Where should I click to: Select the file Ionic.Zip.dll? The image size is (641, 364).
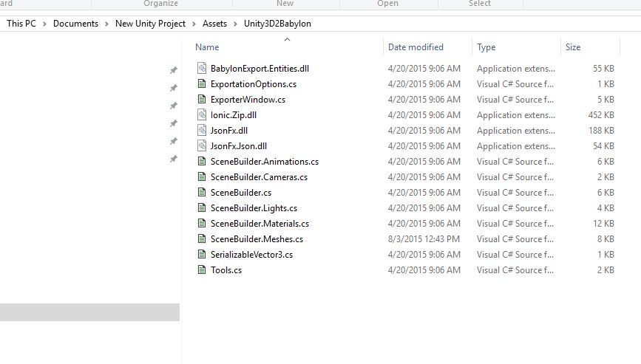click(x=234, y=115)
